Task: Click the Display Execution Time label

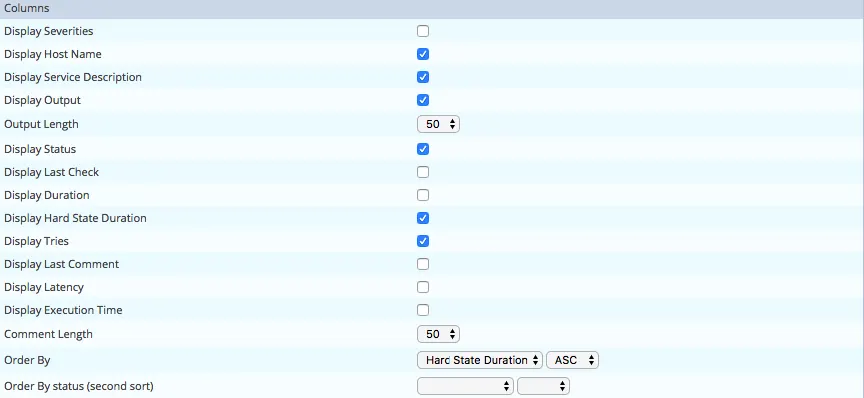Action: 63,310
